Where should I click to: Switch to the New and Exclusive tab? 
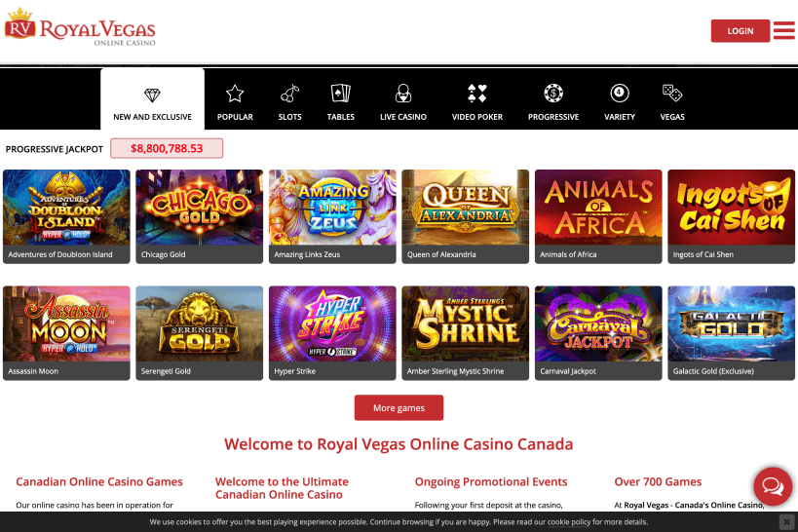pos(153,99)
